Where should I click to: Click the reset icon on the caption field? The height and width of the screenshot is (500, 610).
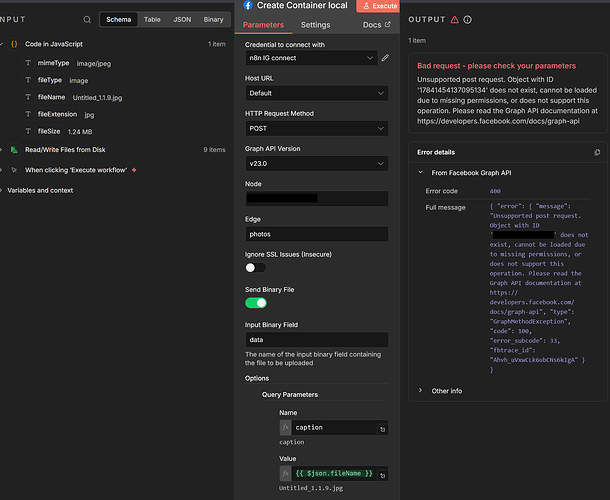coord(382,428)
